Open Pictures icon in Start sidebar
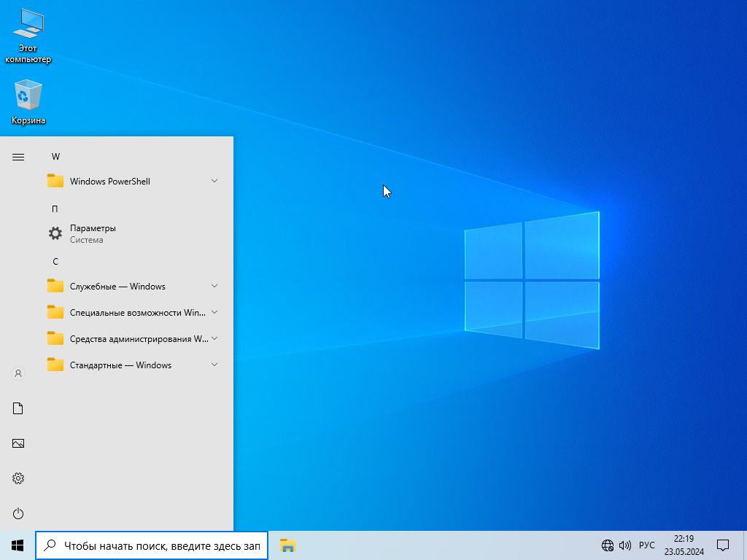The image size is (747, 560). tap(18, 443)
